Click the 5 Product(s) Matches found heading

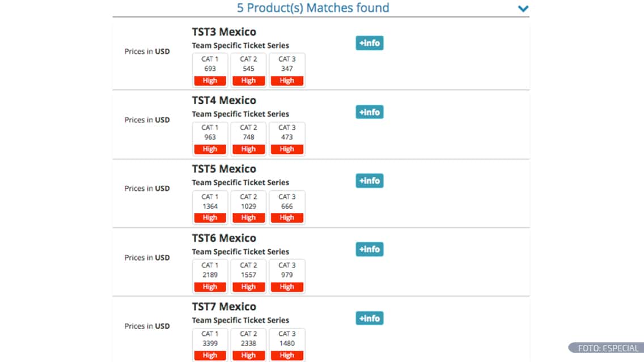point(313,8)
